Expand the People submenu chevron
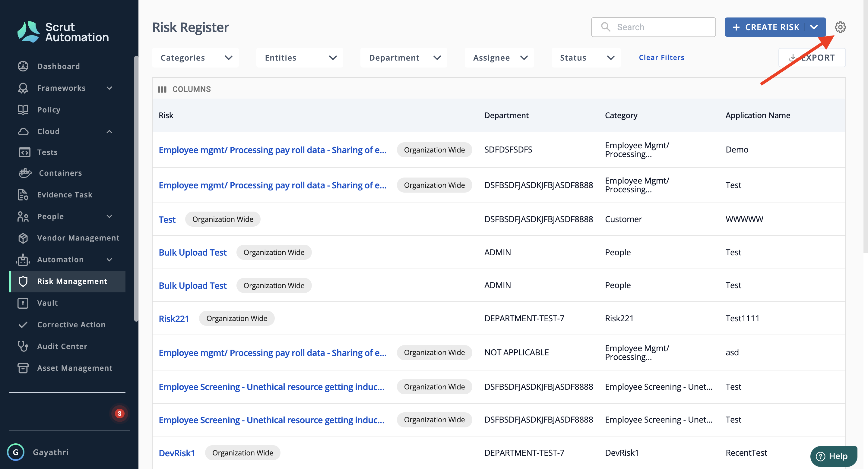868x469 pixels. tap(109, 216)
